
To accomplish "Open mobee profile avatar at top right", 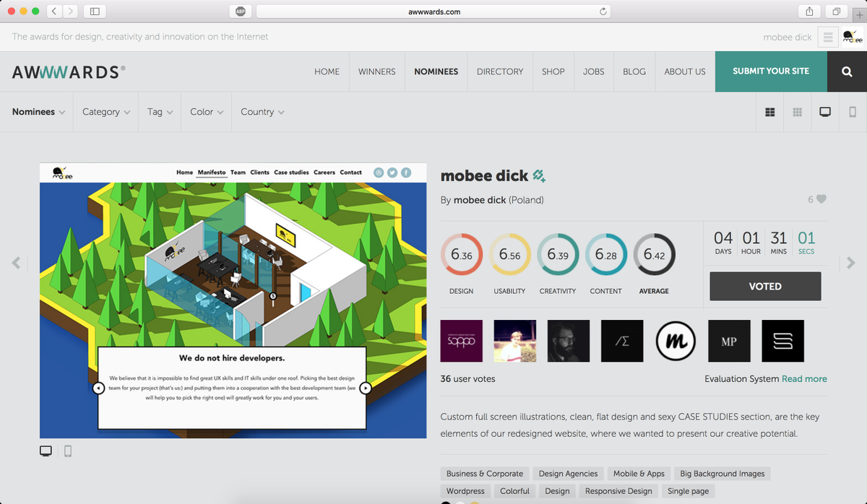I will (852, 37).
